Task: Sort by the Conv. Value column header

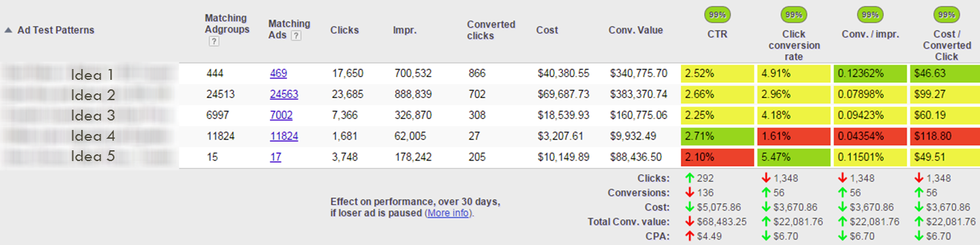Action: click(x=636, y=30)
